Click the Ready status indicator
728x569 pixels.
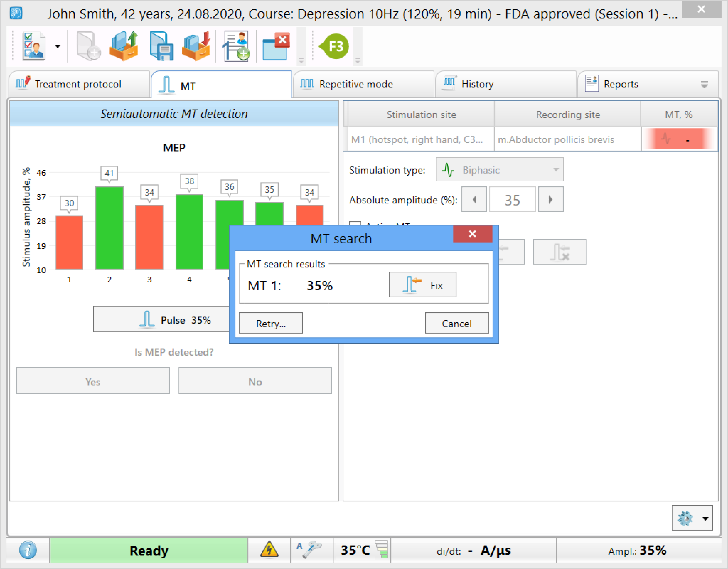pos(149,550)
